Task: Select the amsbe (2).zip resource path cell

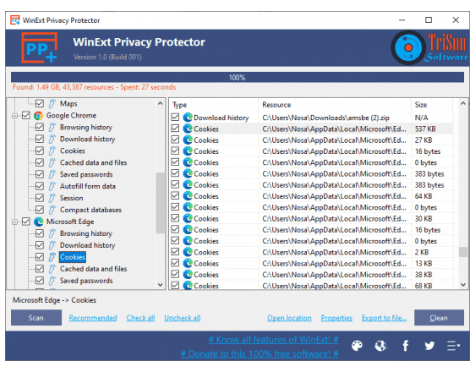Action: [x=326, y=118]
